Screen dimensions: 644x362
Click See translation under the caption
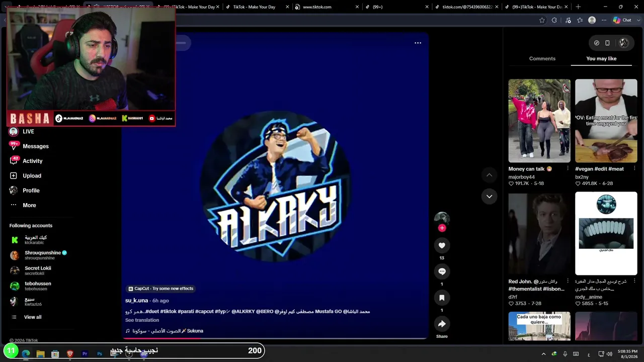tap(142, 320)
